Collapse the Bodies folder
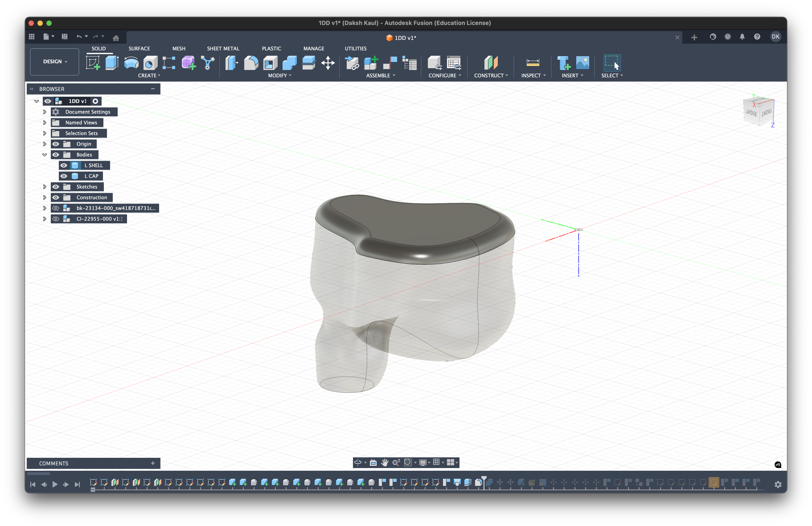 pyautogui.click(x=45, y=155)
